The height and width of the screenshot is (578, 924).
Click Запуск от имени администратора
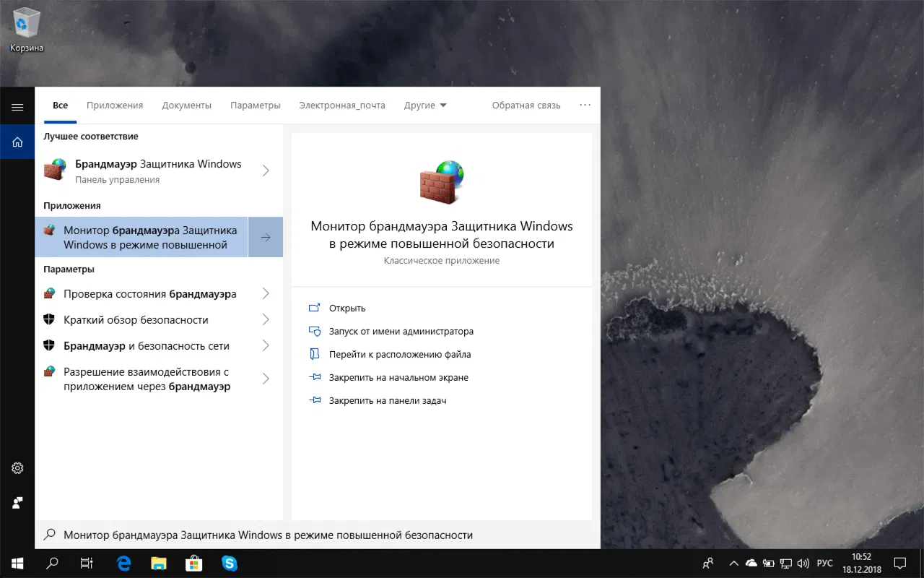click(401, 331)
